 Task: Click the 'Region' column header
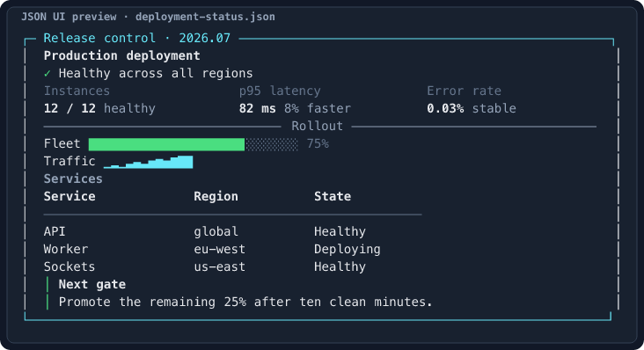[x=216, y=196]
